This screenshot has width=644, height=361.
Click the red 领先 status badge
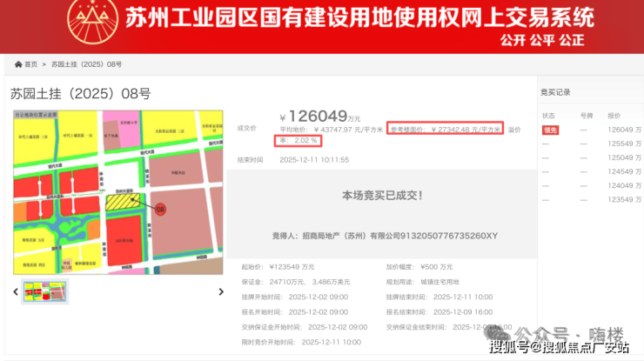click(550, 130)
